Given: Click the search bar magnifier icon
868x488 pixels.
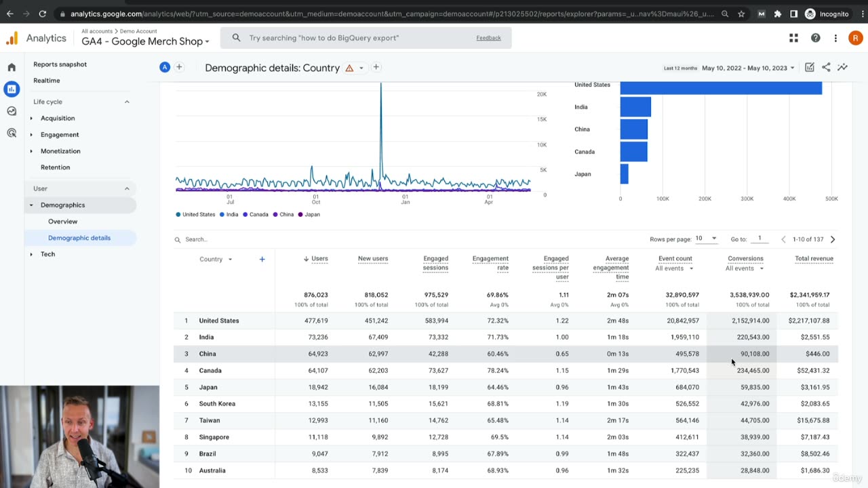Looking at the screenshot, I should coord(236,38).
